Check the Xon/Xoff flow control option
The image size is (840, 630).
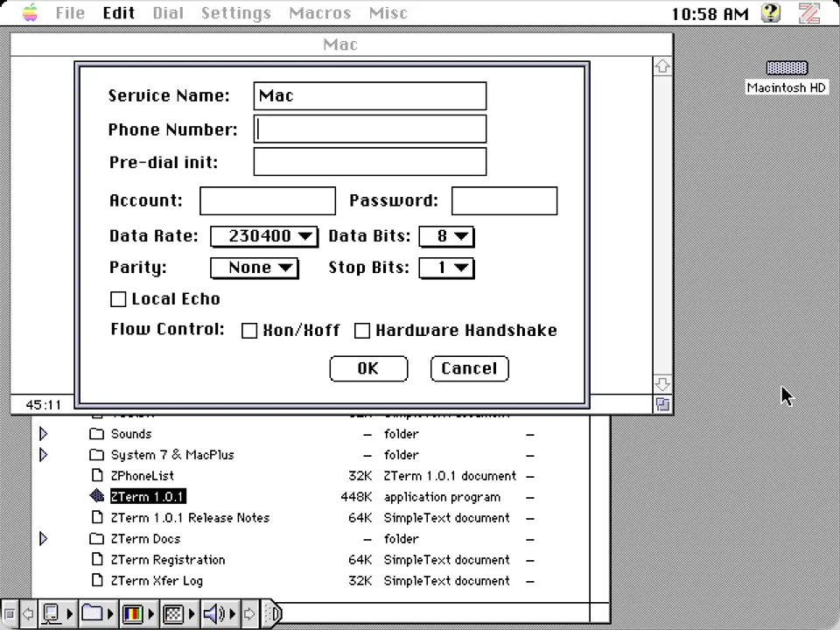click(249, 330)
